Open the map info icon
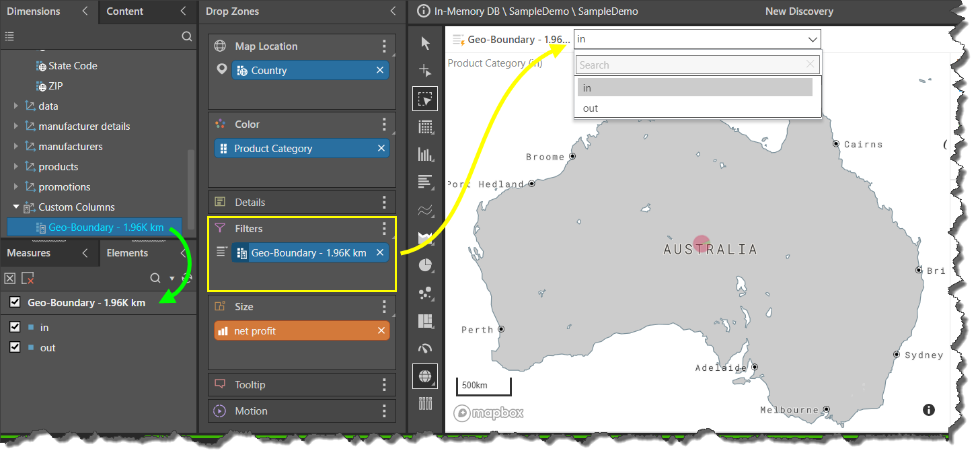 [929, 410]
